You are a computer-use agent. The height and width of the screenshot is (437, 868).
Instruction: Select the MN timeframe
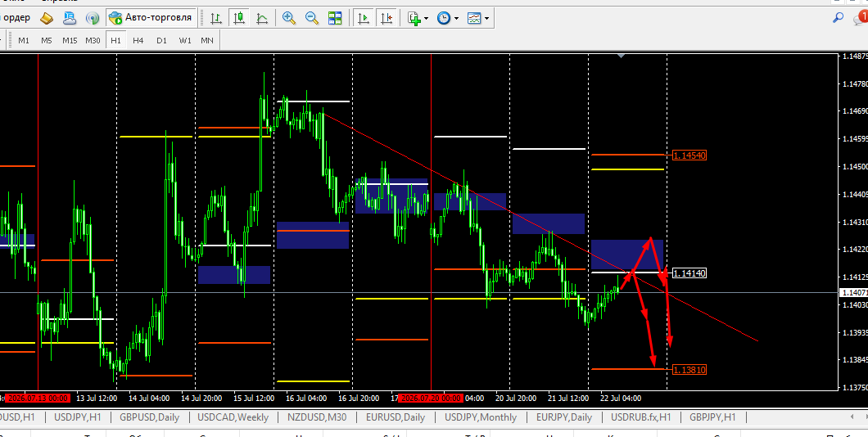207,40
